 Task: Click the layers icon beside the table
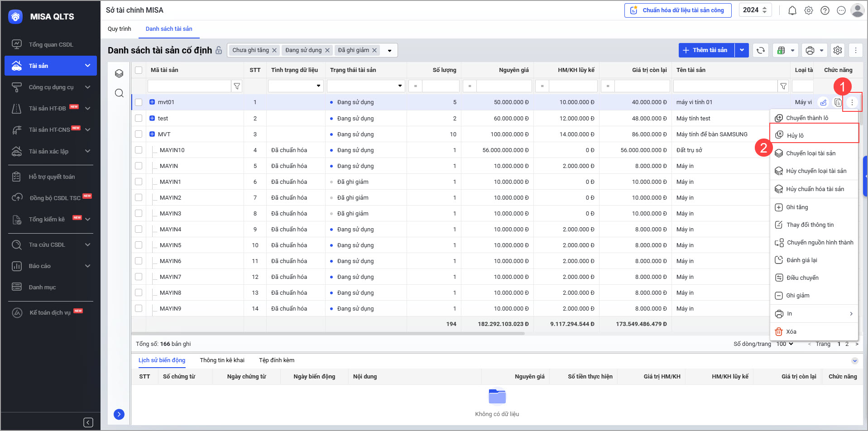point(119,73)
